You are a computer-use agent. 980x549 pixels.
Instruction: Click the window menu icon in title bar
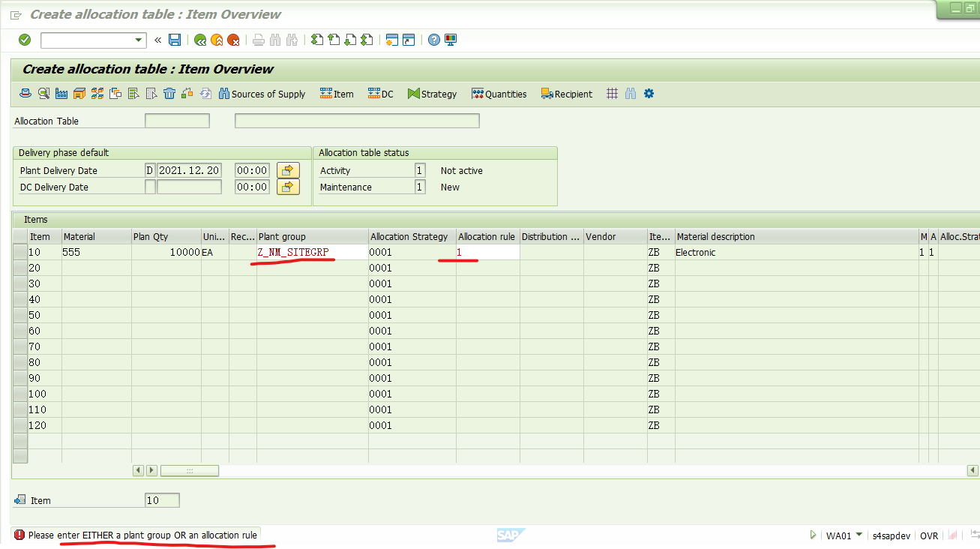16,14
